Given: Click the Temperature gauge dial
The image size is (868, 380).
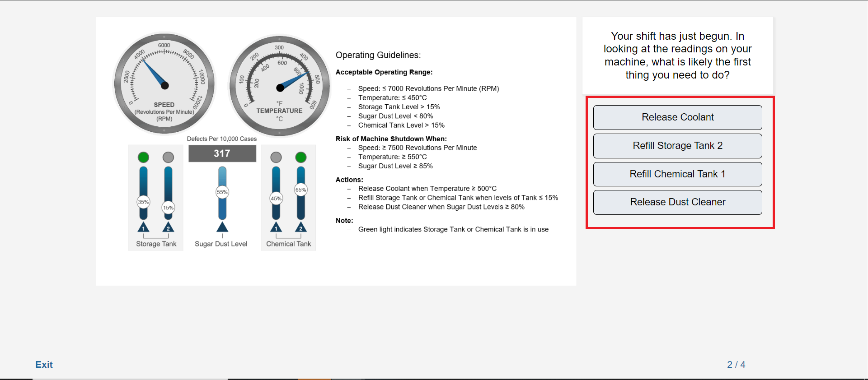Looking at the screenshot, I should coord(280,86).
